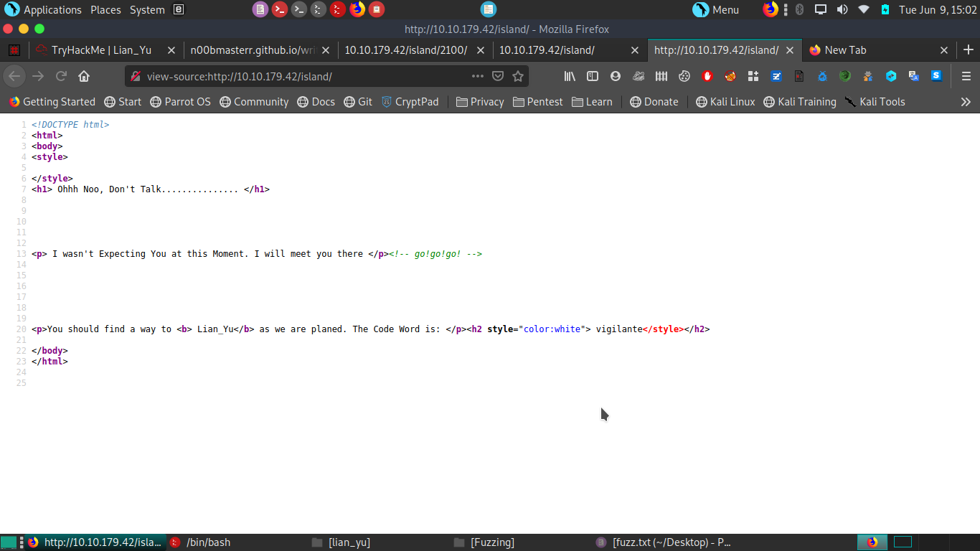Open a new tab with plus button

pos(968,50)
